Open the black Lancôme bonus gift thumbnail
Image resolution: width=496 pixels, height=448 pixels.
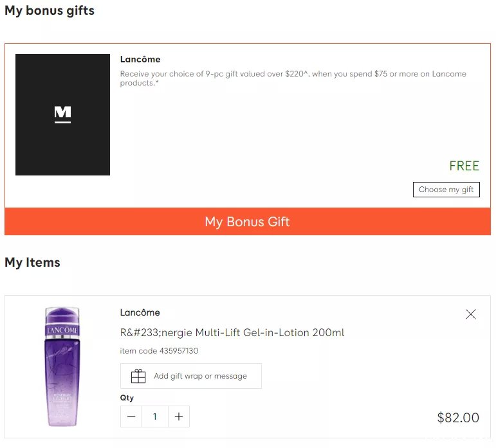[62, 114]
